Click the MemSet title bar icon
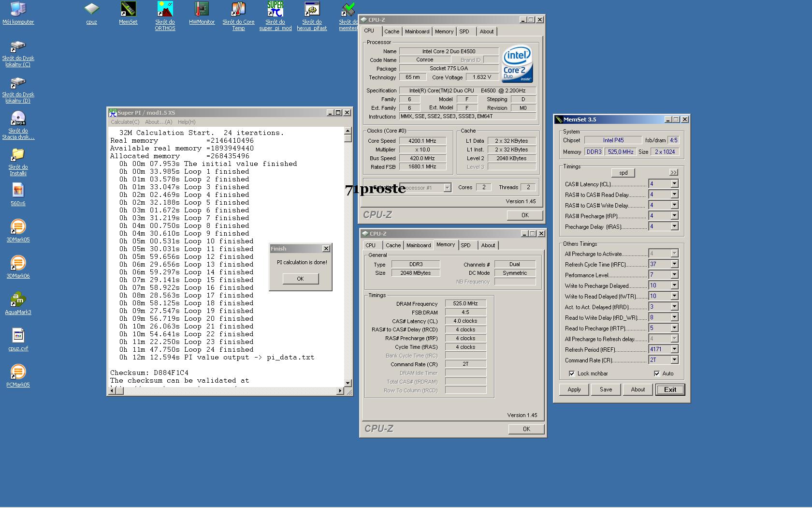Viewport: 812px width, 508px height. coord(559,119)
